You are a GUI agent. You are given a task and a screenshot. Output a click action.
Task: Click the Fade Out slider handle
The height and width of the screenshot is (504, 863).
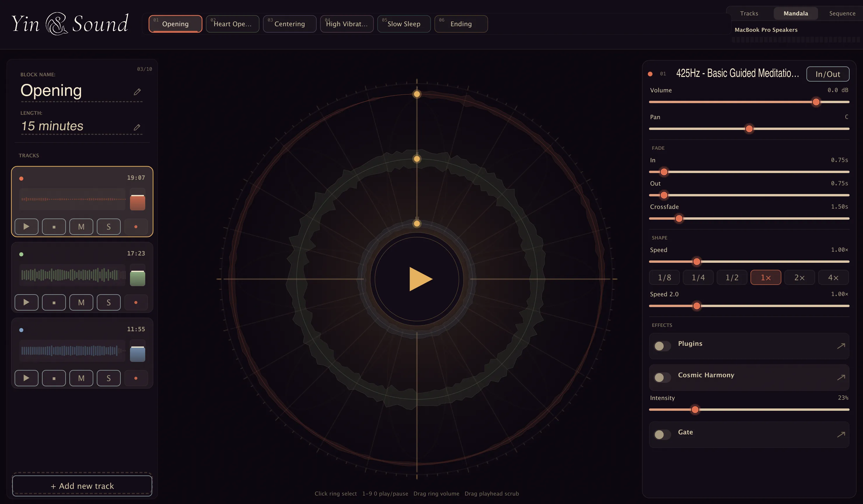coord(664,195)
